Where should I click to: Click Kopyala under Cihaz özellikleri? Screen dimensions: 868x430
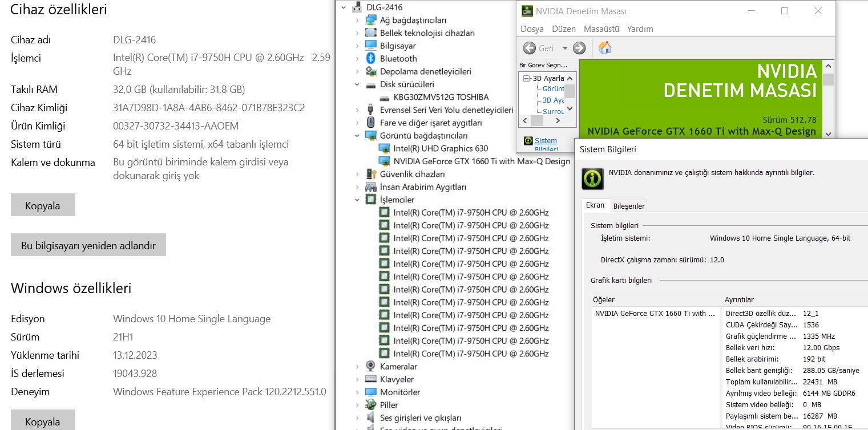(x=43, y=205)
